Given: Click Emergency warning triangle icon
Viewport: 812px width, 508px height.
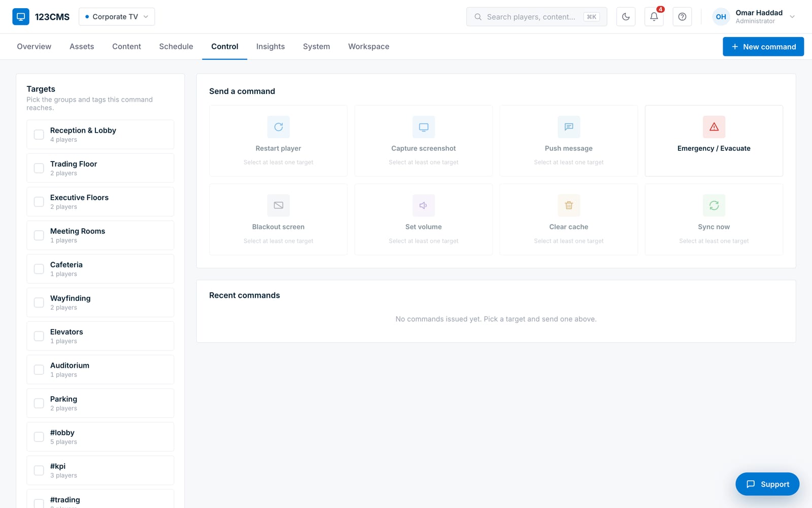Looking at the screenshot, I should click(714, 127).
